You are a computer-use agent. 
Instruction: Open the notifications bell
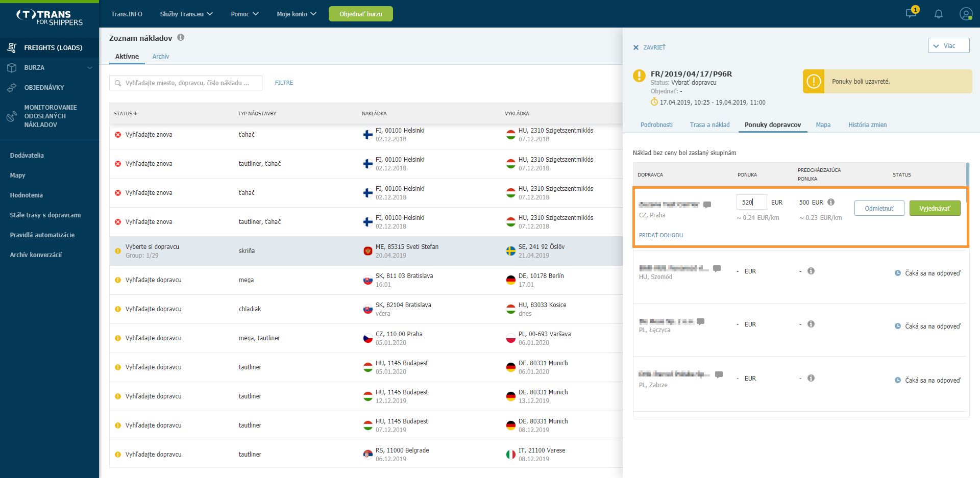tap(938, 14)
